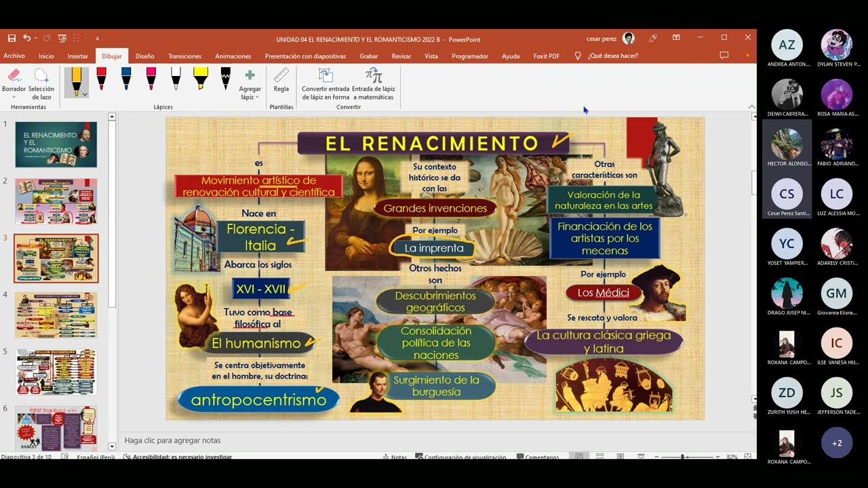Select the Hector Alonso participant tile

click(787, 145)
